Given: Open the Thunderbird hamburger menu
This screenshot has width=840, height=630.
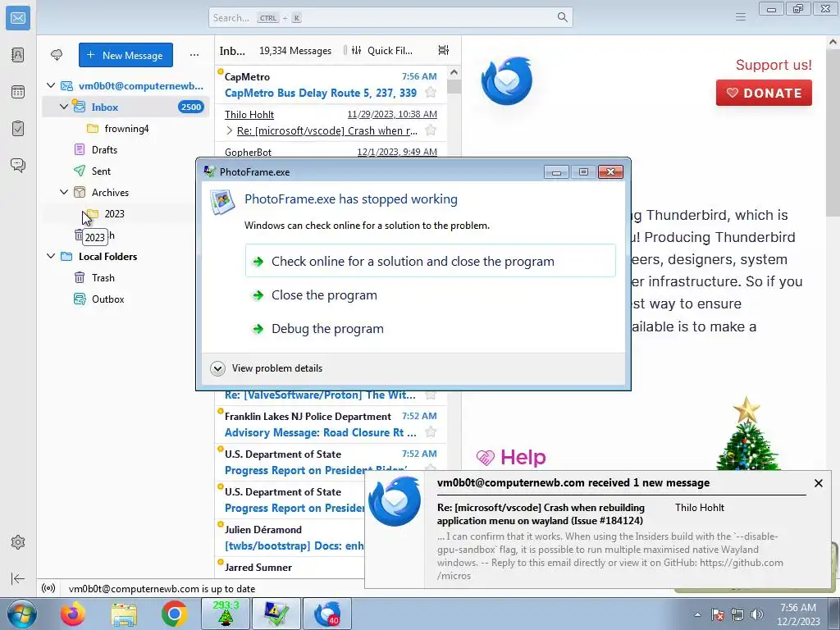Looking at the screenshot, I should coord(741,17).
